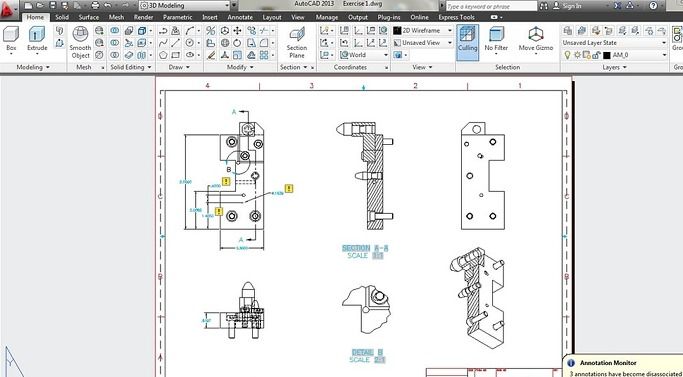Select the Polygon tool in Draw panel
Viewport: 683px width, 377px height.
(163, 55)
